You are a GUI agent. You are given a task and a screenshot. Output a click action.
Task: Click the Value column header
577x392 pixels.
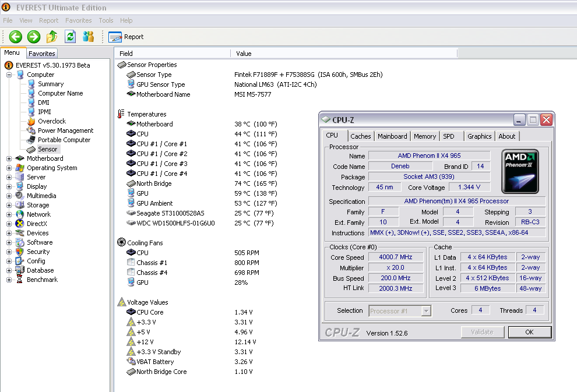[344, 54]
